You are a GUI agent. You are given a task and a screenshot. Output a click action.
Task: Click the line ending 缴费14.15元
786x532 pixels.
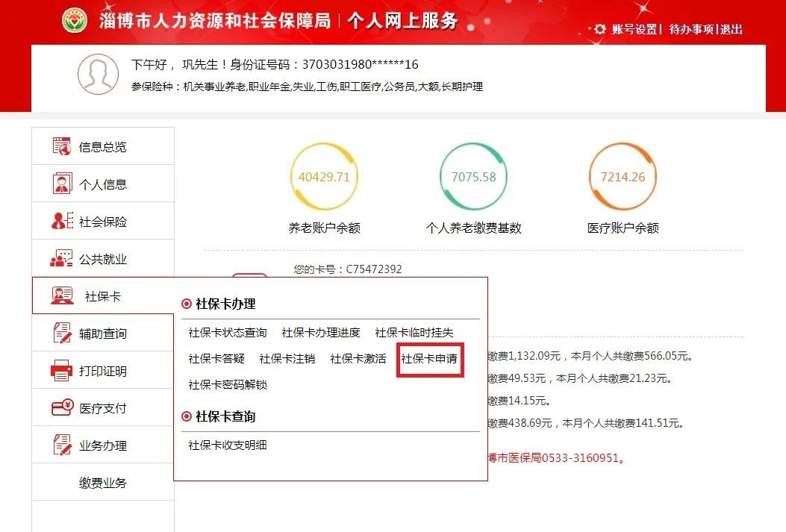pyautogui.click(x=520, y=401)
